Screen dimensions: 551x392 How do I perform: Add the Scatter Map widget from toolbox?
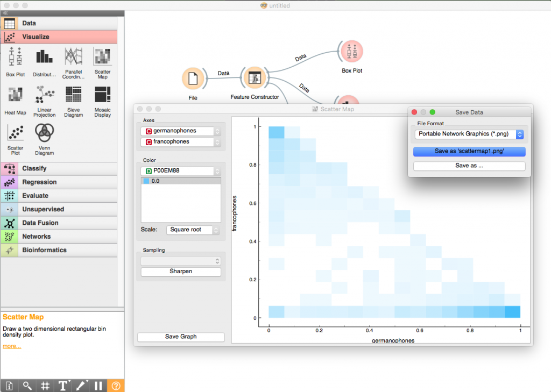[x=102, y=62]
